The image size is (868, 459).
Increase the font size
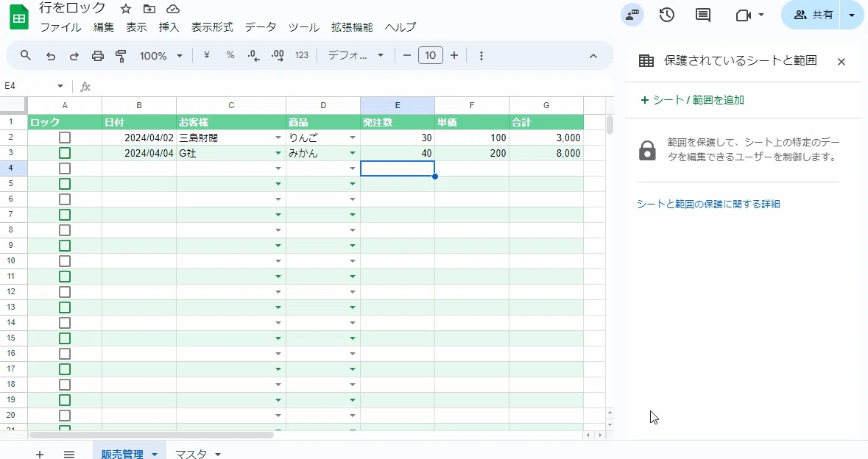pyautogui.click(x=454, y=55)
